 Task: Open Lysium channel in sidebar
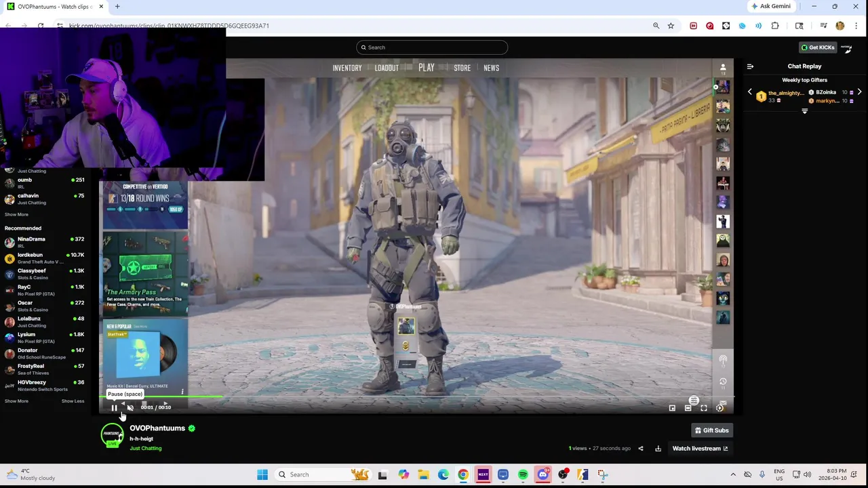pos(45,338)
